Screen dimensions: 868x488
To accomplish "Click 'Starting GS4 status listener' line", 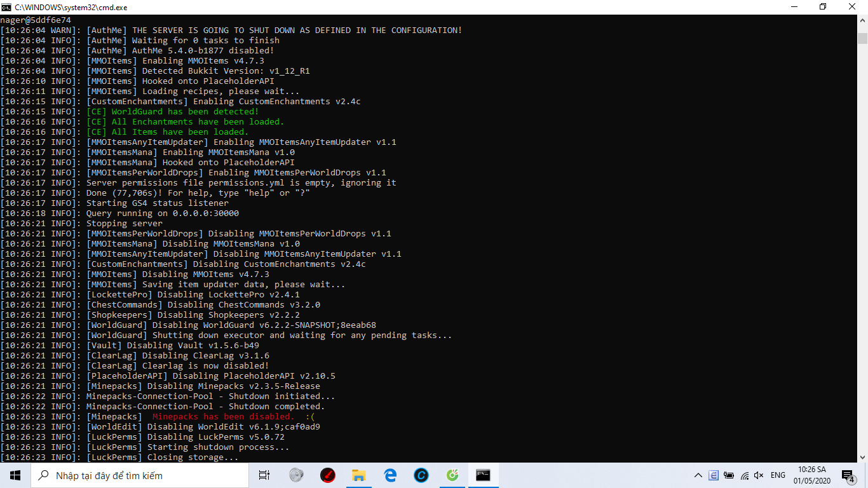I will [114, 203].
